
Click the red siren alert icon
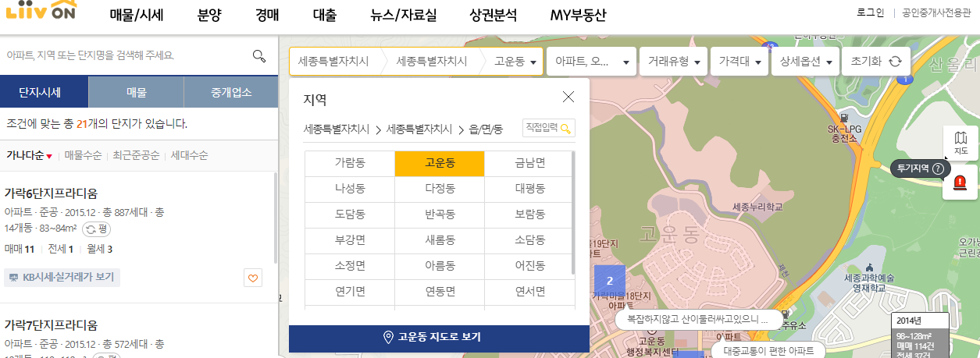(960, 183)
